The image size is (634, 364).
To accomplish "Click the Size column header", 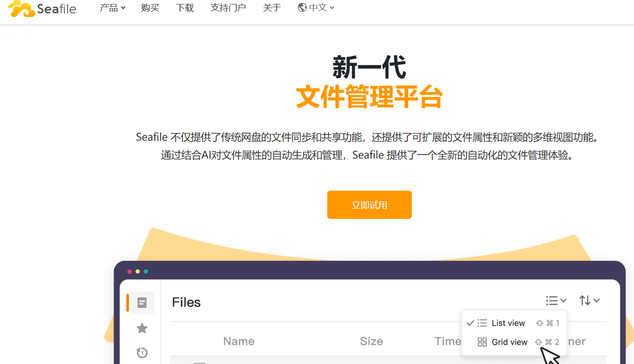I will (372, 342).
